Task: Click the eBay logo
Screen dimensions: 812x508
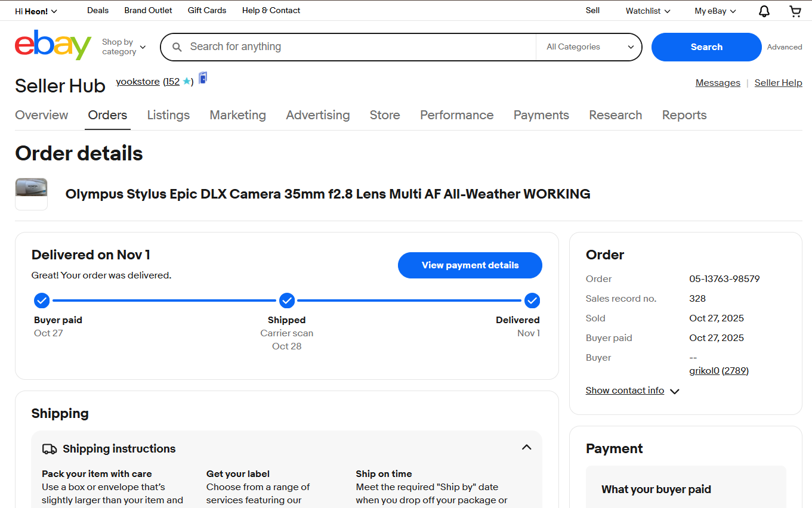Action: point(53,45)
